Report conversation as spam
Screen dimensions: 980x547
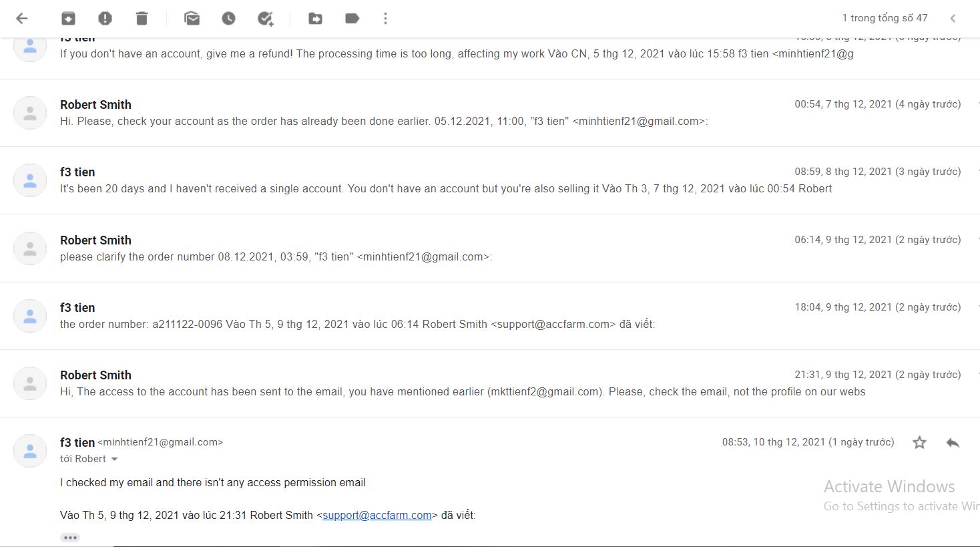click(105, 19)
